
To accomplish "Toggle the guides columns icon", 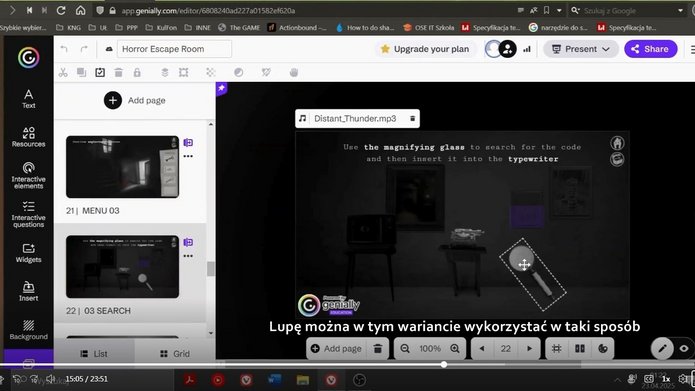I will (x=580, y=348).
